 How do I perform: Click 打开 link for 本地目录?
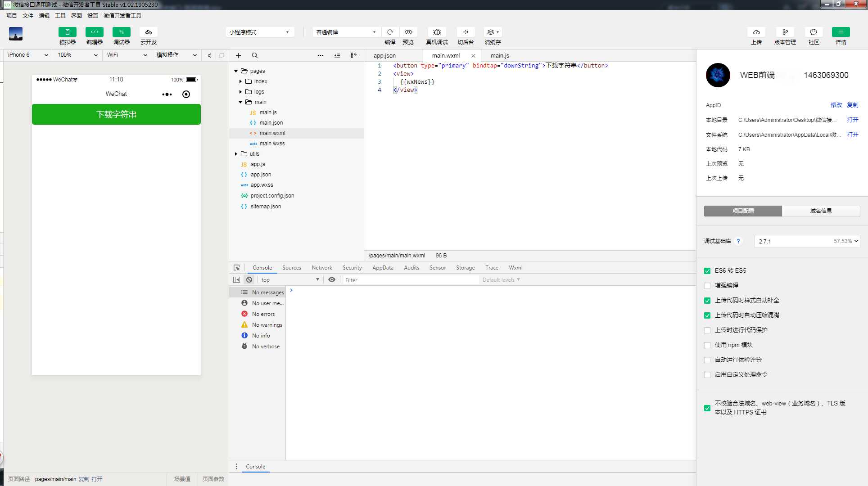[852, 120]
